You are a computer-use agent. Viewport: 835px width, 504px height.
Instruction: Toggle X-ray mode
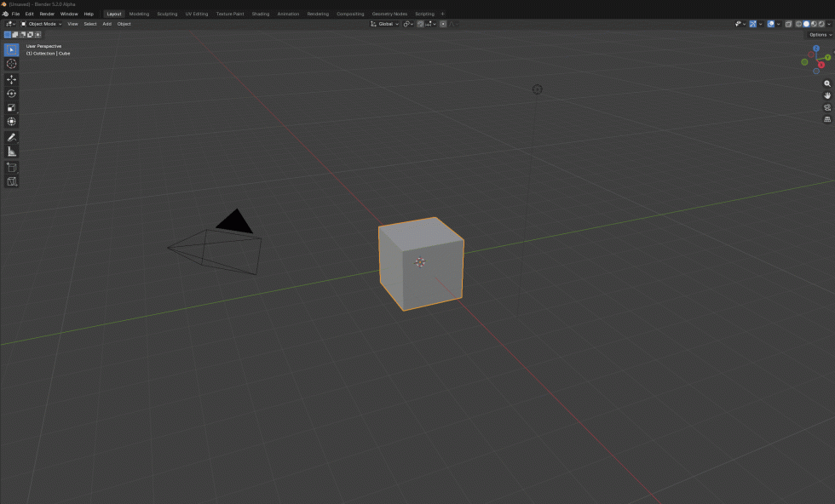pyautogui.click(x=789, y=24)
